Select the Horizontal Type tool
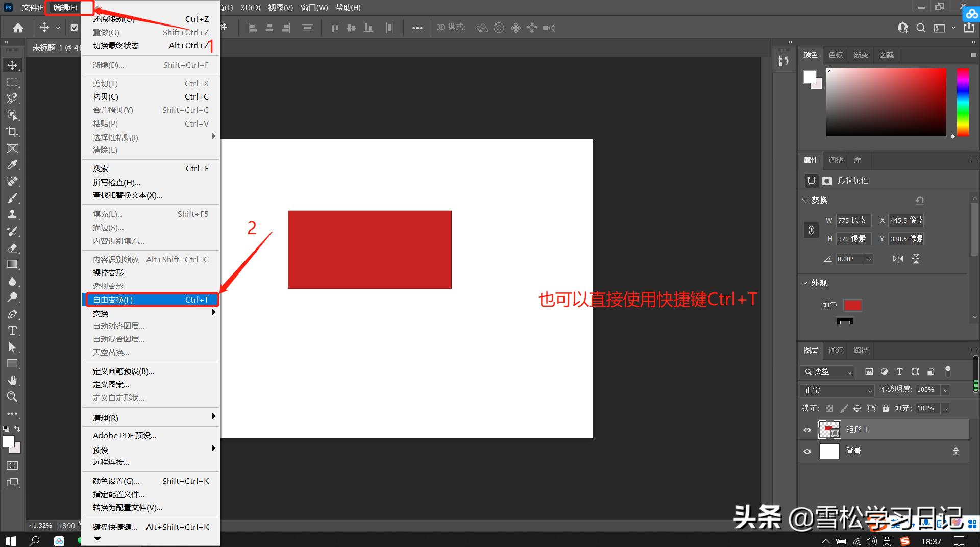 12,331
